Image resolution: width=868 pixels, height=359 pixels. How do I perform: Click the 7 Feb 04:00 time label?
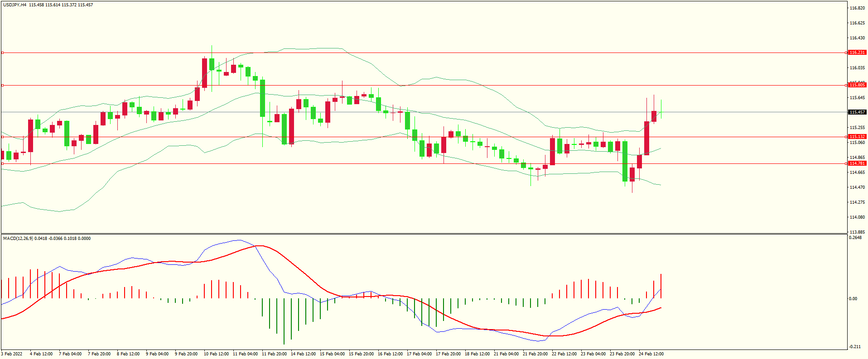pos(70,354)
